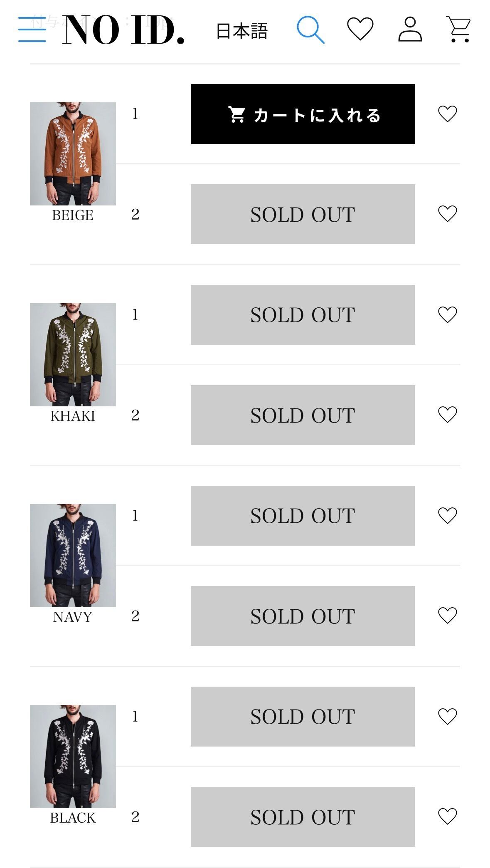Image resolution: width=490 pixels, height=868 pixels.
Task: Toggle the heart for NAVY size 1
Action: pos(448,516)
